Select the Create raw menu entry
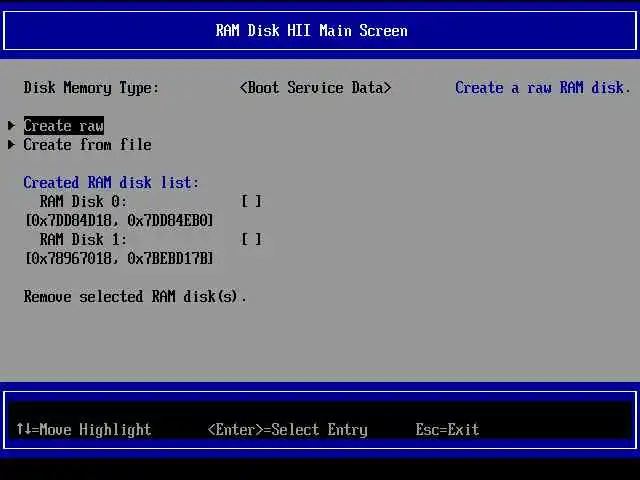 tap(64, 126)
